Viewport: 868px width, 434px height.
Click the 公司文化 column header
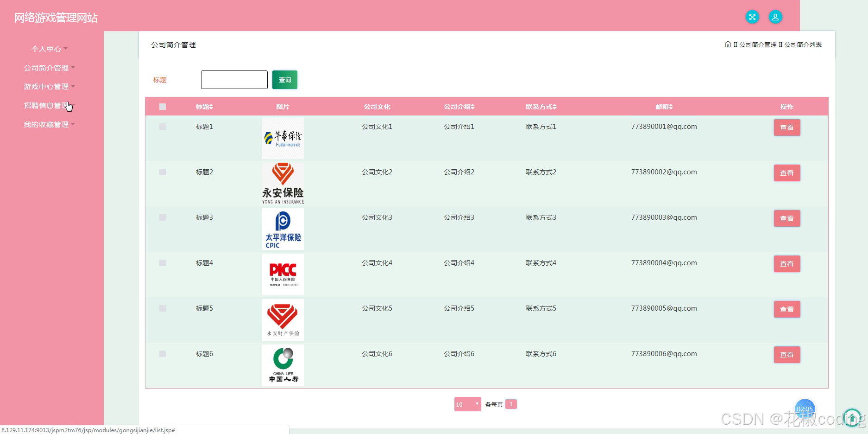377,107
